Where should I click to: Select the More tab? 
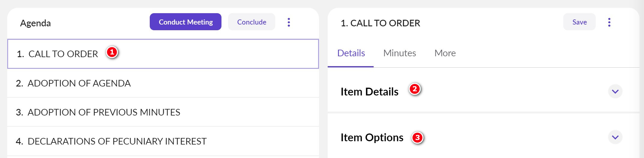click(x=445, y=53)
